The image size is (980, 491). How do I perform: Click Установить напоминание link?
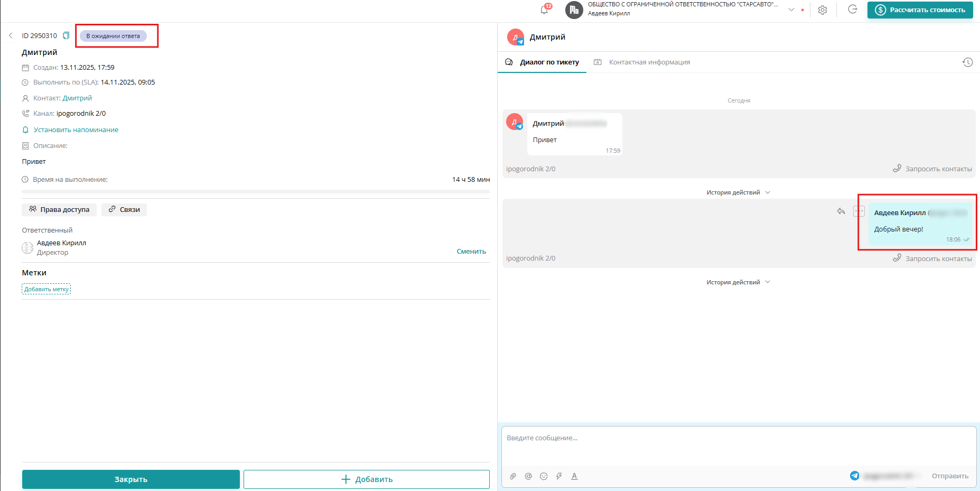click(x=76, y=129)
